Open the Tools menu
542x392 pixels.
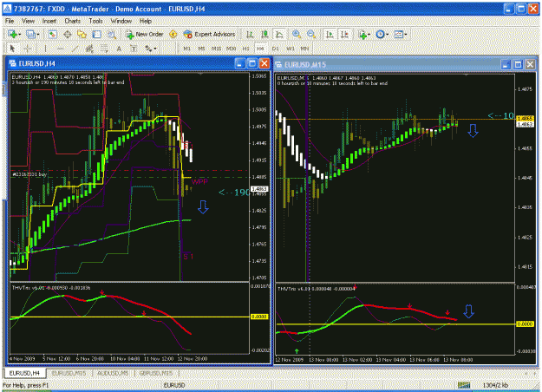(x=95, y=21)
